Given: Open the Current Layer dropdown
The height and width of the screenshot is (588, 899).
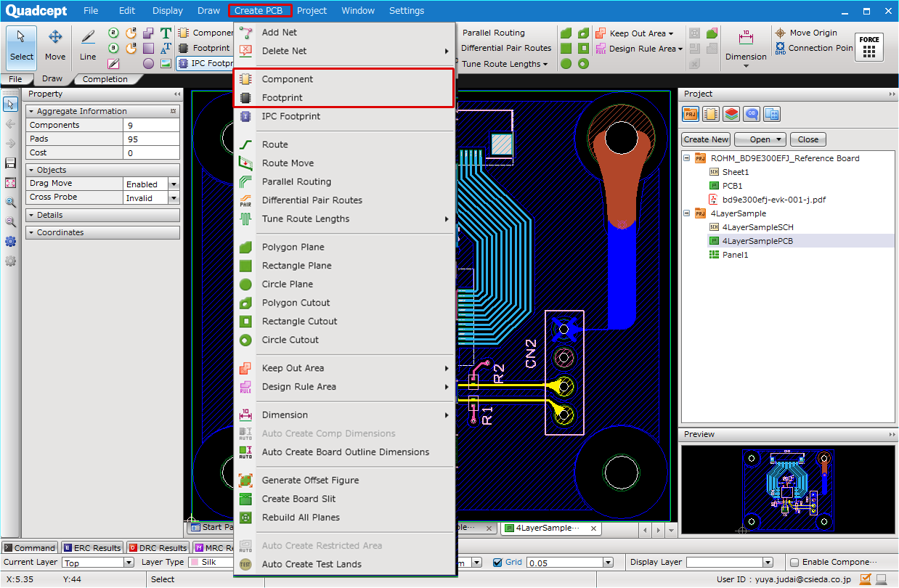Looking at the screenshot, I should tap(129, 563).
